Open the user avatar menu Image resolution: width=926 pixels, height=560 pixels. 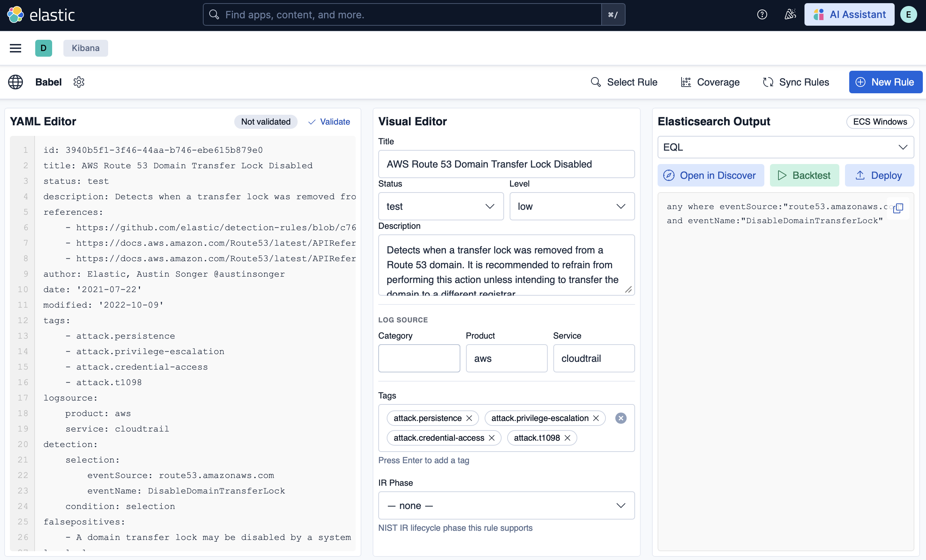point(908,15)
